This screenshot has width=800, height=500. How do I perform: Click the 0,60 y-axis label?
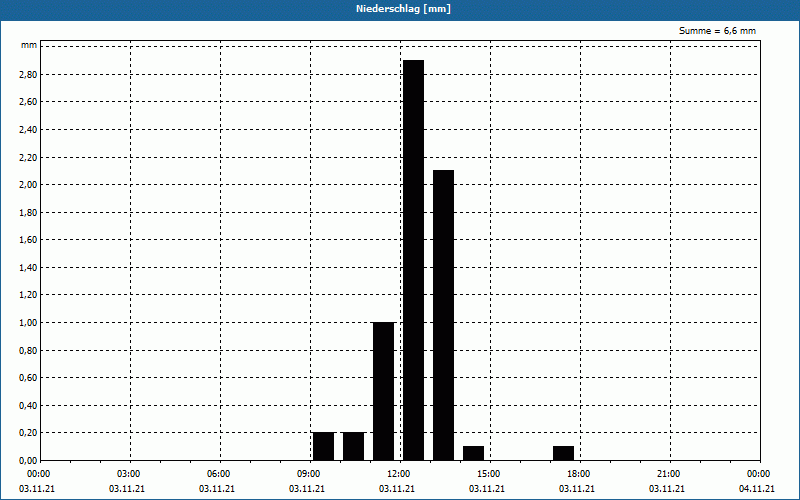pyautogui.click(x=28, y=378)
